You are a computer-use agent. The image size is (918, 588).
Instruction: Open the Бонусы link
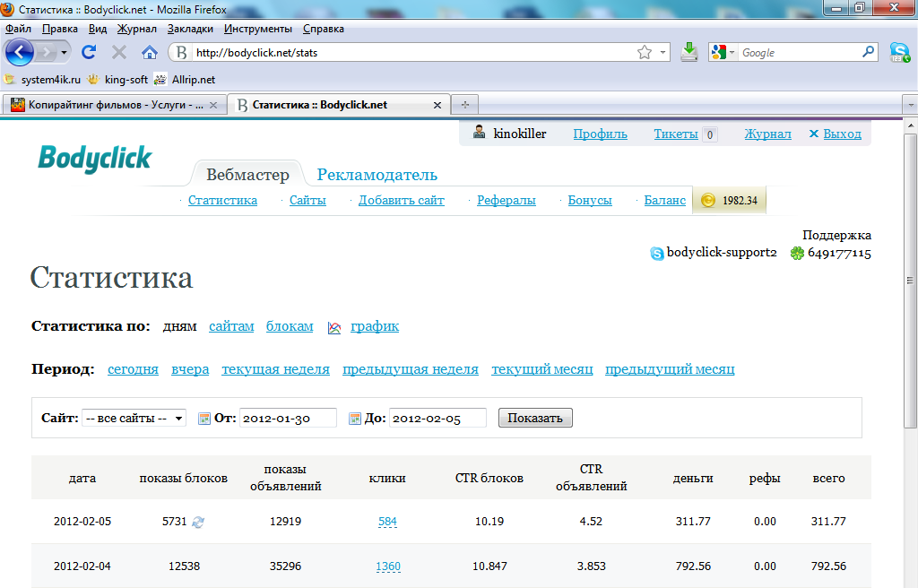tap(590, 200)
